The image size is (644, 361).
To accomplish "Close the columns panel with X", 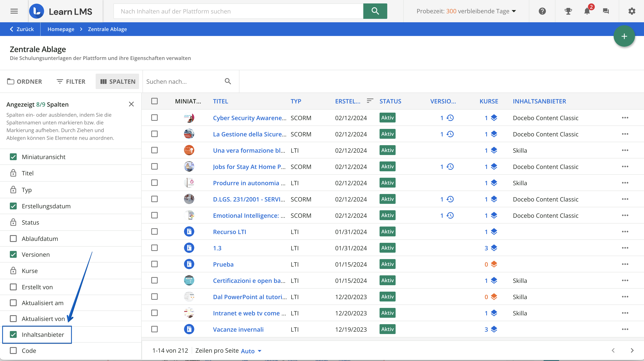I will [x=131, y=104].
